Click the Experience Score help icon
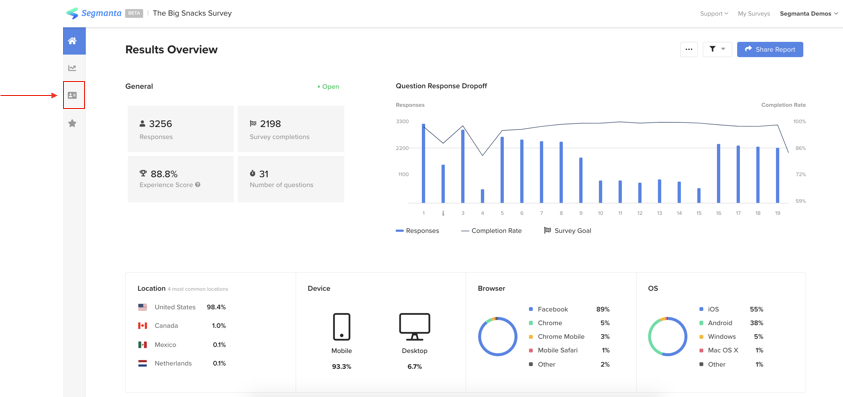The height and width of the screenshot is (397, 843). pos(198,185)
